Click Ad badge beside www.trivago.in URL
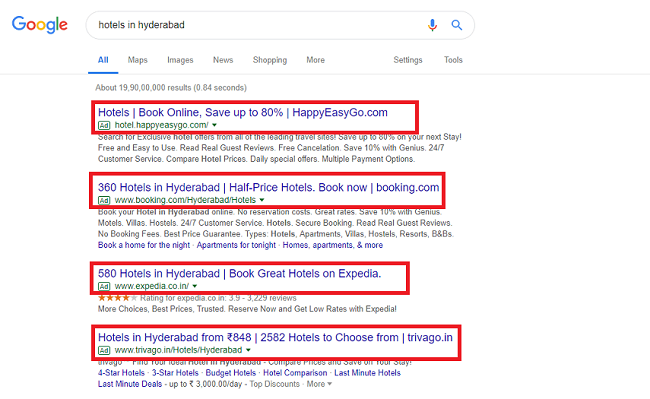Viewport: 650px width, 399px height. (104, 351)
